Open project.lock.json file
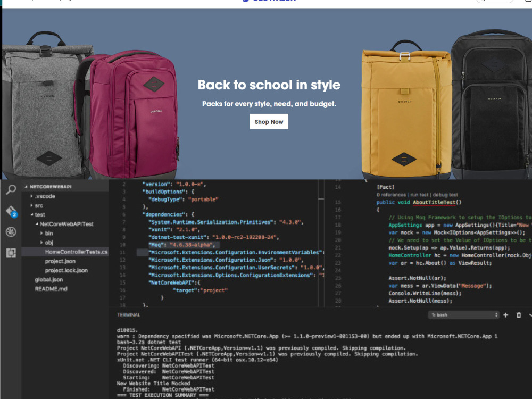Image resolution: width=532 pixels, height=399 pixels. click(66, 270)
